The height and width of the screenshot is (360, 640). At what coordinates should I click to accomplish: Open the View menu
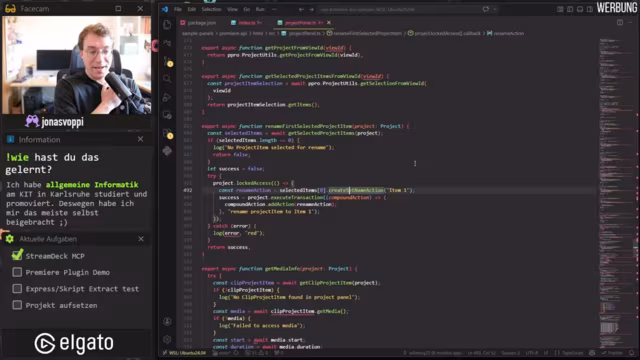[232, 9]
